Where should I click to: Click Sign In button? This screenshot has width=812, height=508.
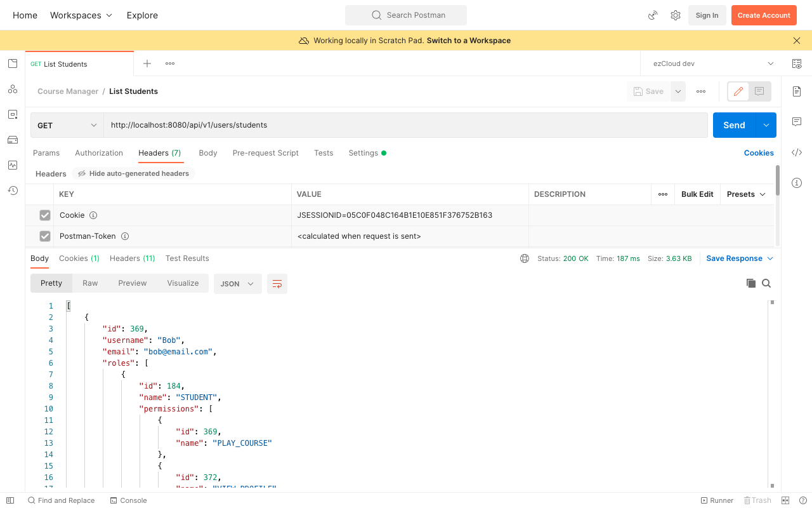pyautogui.click(x=707, y=15)
